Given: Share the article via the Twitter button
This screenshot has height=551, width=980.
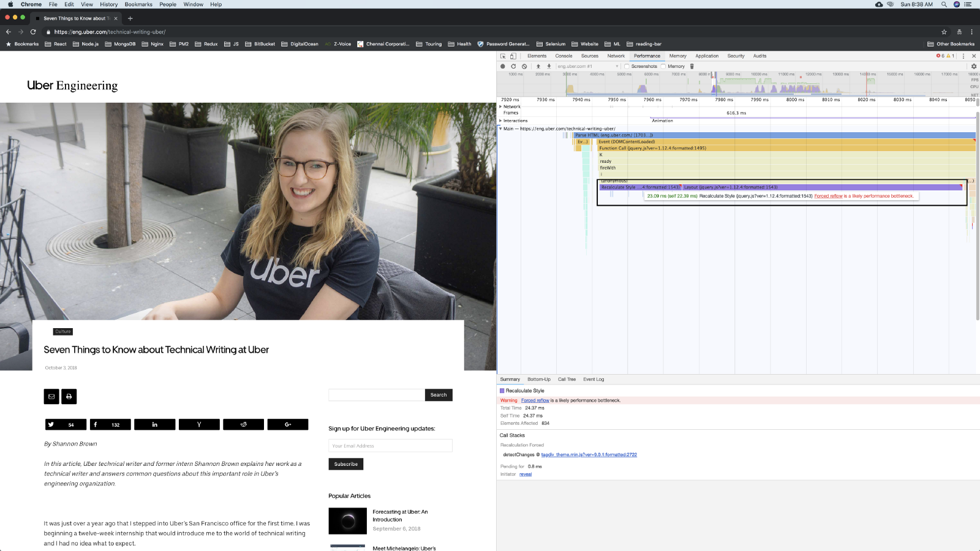Looking at the screenshot, I should tap(66, 424).
